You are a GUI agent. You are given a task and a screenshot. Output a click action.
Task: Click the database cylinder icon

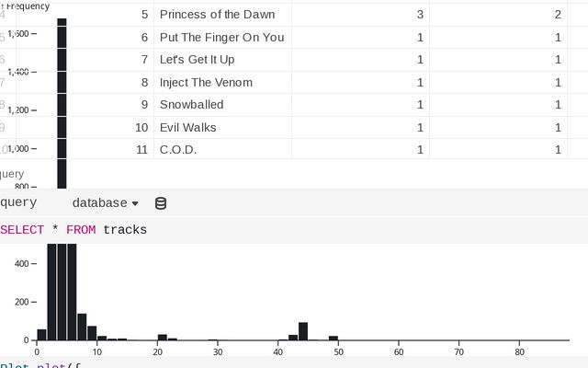coord(161,203)
